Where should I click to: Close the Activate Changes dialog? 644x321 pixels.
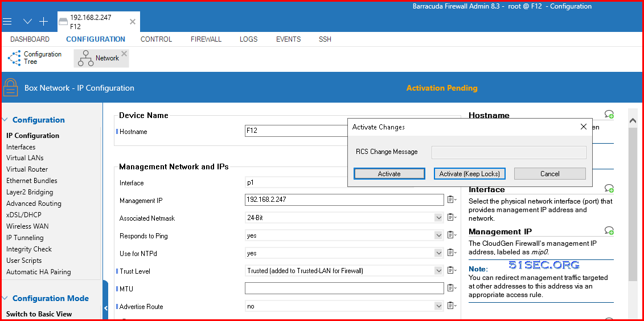[x=583, y=127]
